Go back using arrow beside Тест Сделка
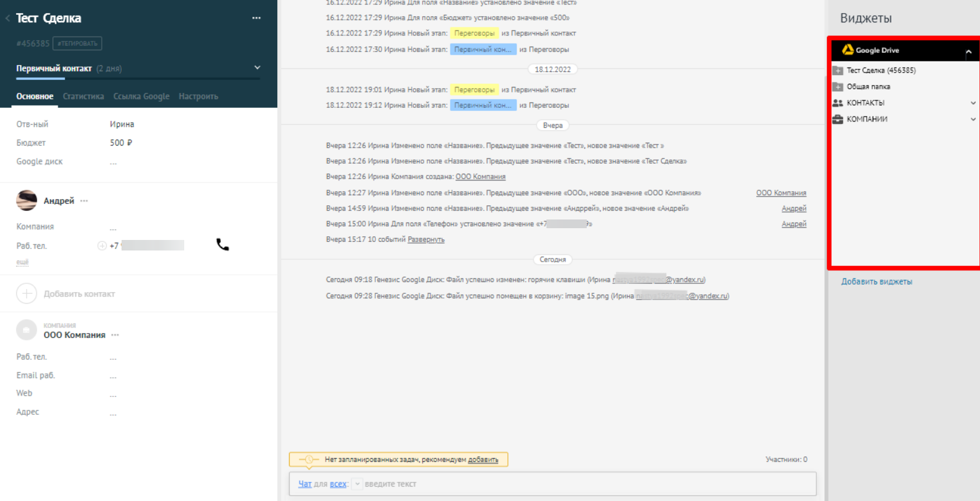Viewport: 980px width, 501px height. click(x=7, y=19)
